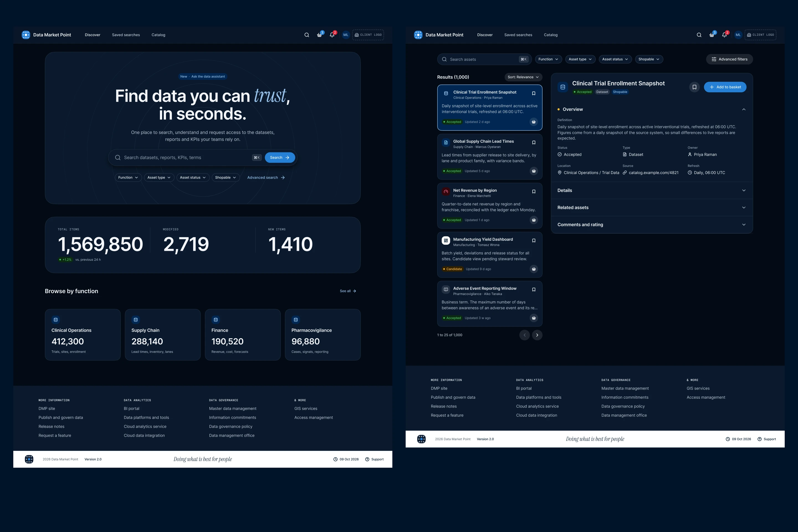Add Adverse Event Reporting Window to basket
This screenshot has width=798, height=532.
pos(534,318)
